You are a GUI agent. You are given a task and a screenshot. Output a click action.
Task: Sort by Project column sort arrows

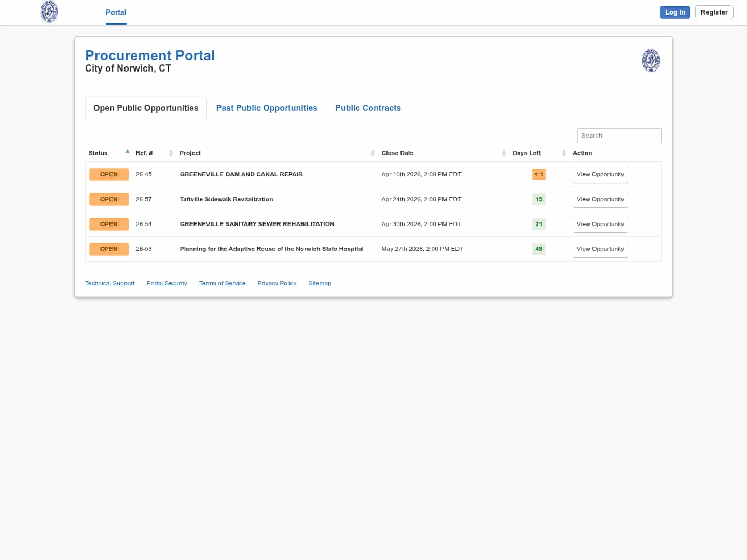[372, 153]
